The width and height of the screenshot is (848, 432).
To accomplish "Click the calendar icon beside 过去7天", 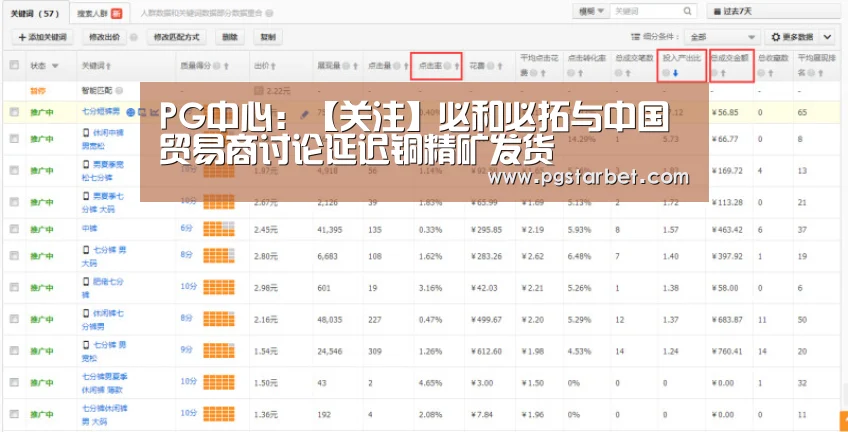I will pyautogui.click(x=717, y=11).
